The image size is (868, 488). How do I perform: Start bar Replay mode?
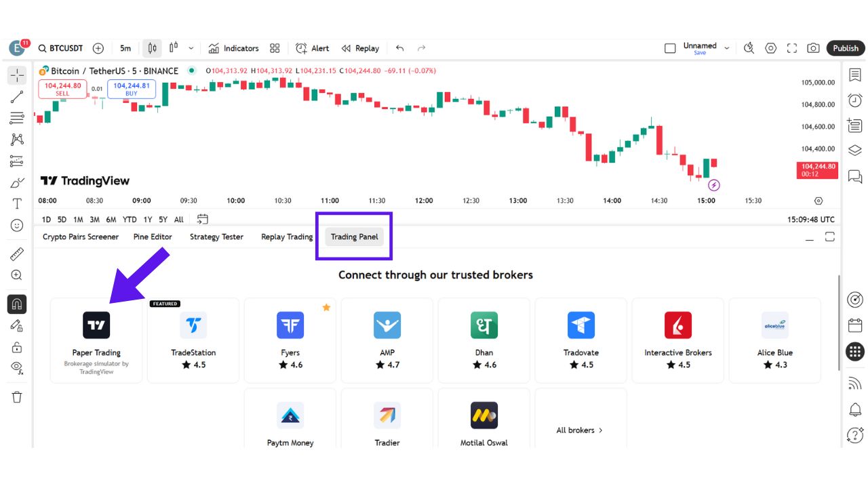tap(360, 48)
